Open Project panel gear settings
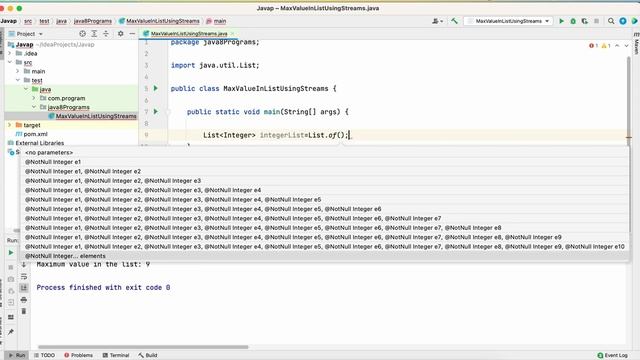640x360 pixels. [x=120, y=34]
